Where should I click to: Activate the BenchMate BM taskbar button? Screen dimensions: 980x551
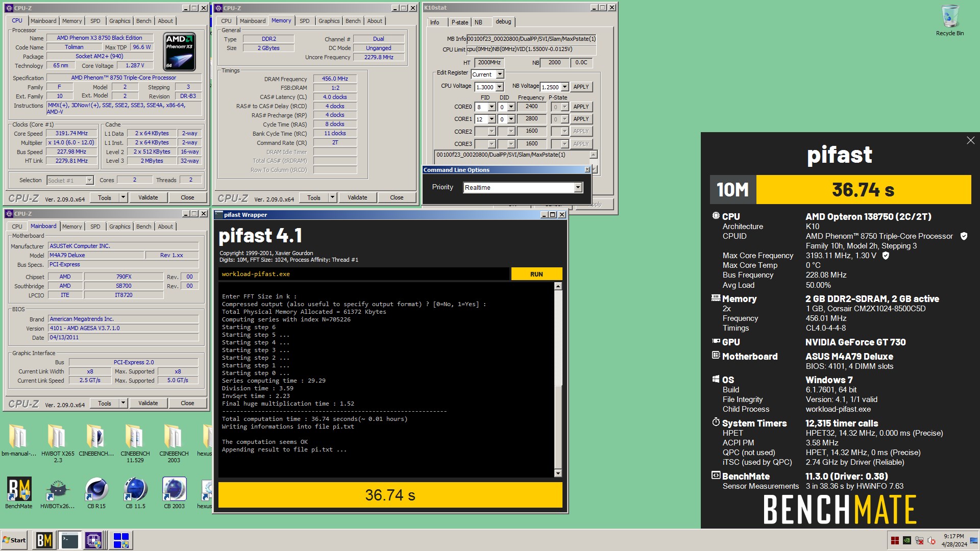coord(44,540)
